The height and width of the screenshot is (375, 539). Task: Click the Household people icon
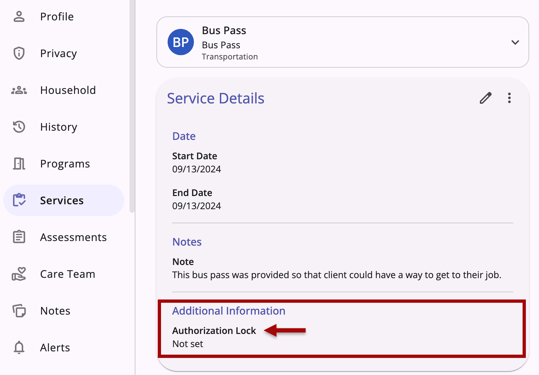[19, 90]
